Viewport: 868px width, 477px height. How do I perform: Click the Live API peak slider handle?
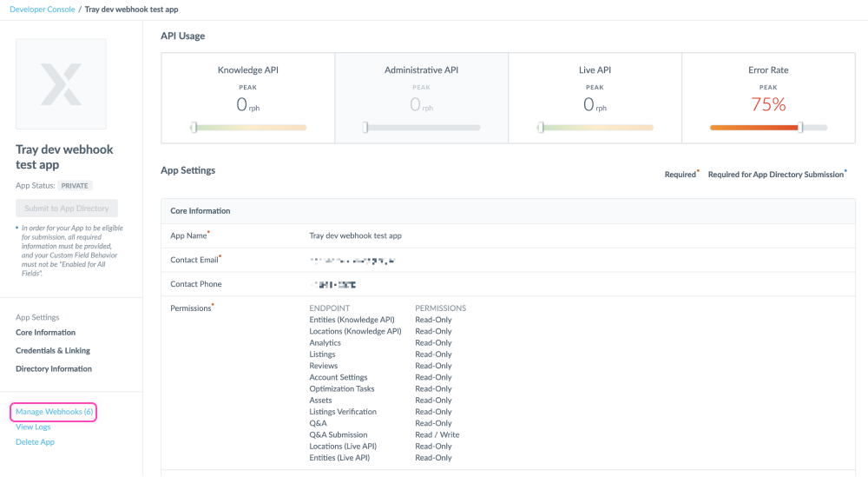click(540, 128)
